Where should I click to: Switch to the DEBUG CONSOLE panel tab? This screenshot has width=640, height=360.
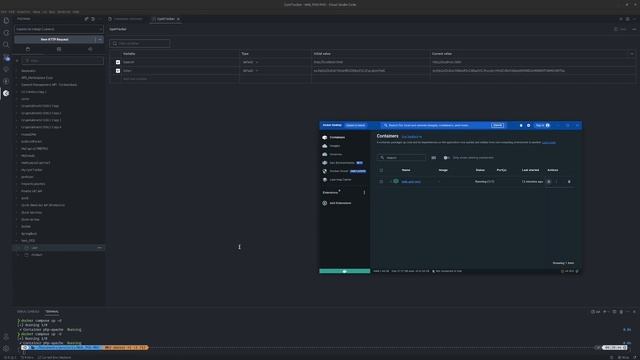28,312
